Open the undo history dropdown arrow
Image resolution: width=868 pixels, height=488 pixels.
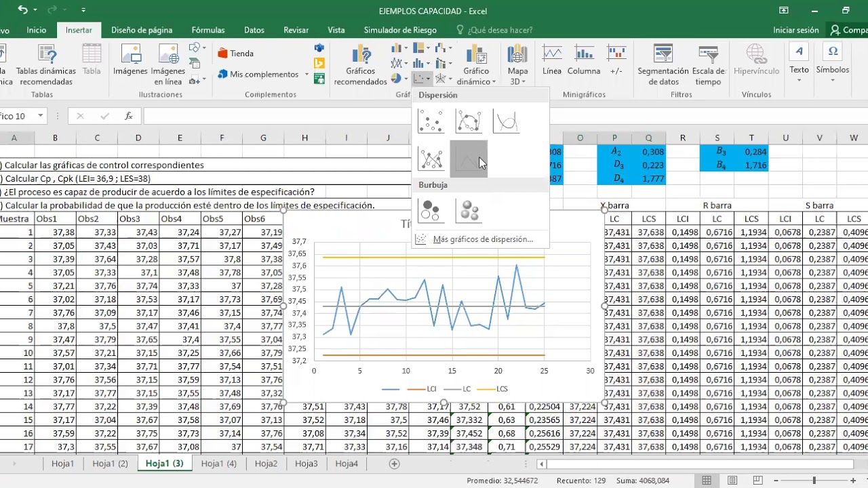(x=37, y=10)
